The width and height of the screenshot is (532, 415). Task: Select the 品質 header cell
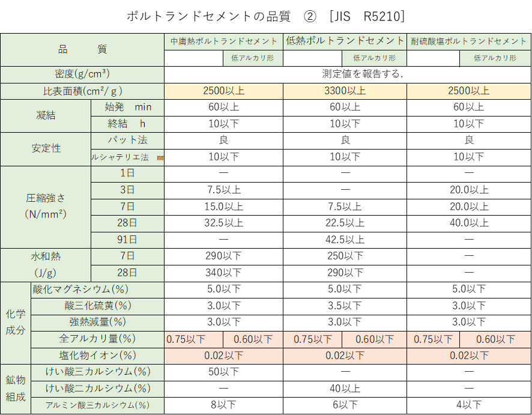82,49
